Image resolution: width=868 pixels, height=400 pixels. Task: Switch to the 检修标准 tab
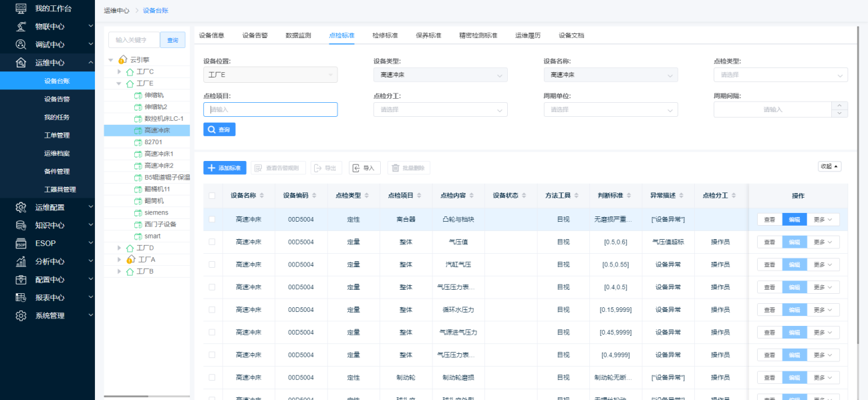(x=385, y=35)
